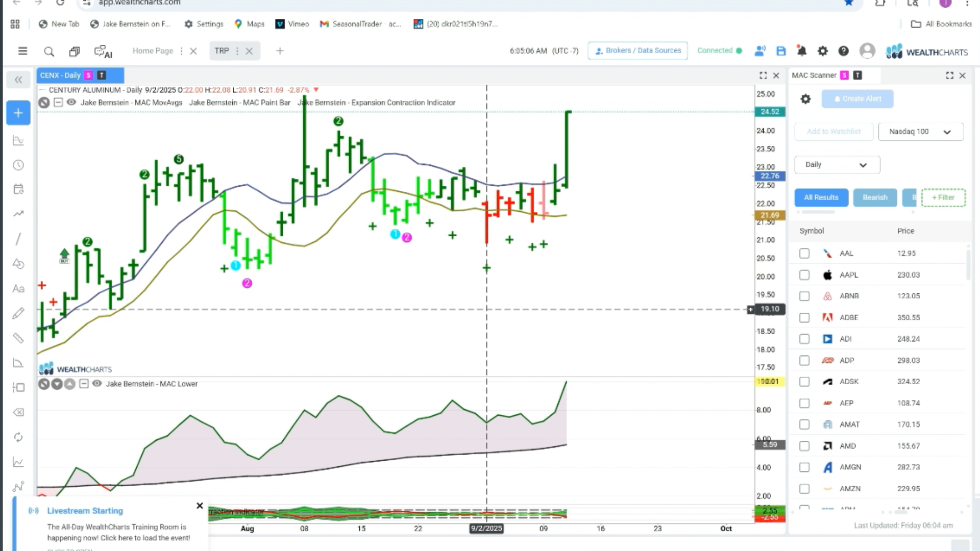Screen dimensions: 980x551
Task: Click the community users icon
Action: pos(760,51)
